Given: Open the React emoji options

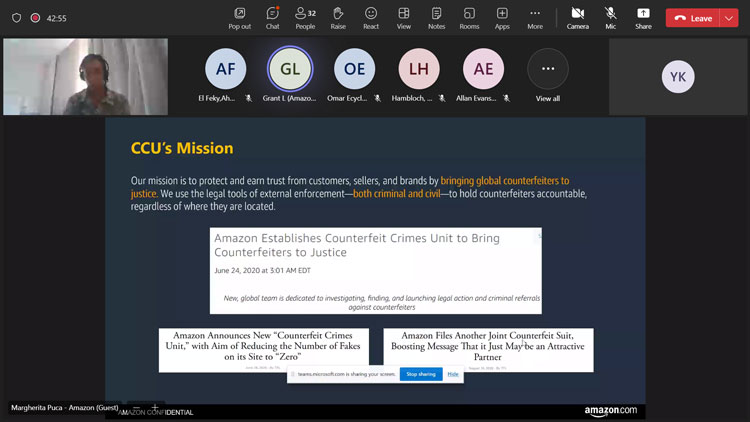Looking at the screenshot, I should click(371, 17).
